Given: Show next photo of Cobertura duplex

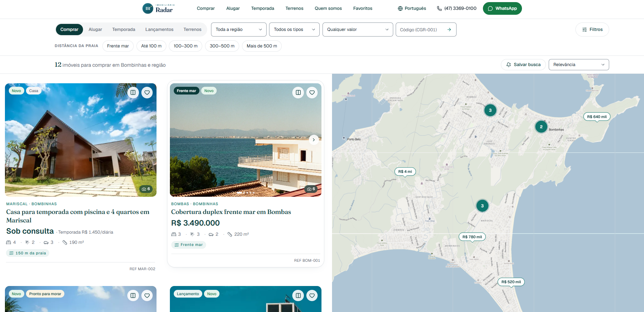Looking at the screenshot, I should click(x=314, y=140).
